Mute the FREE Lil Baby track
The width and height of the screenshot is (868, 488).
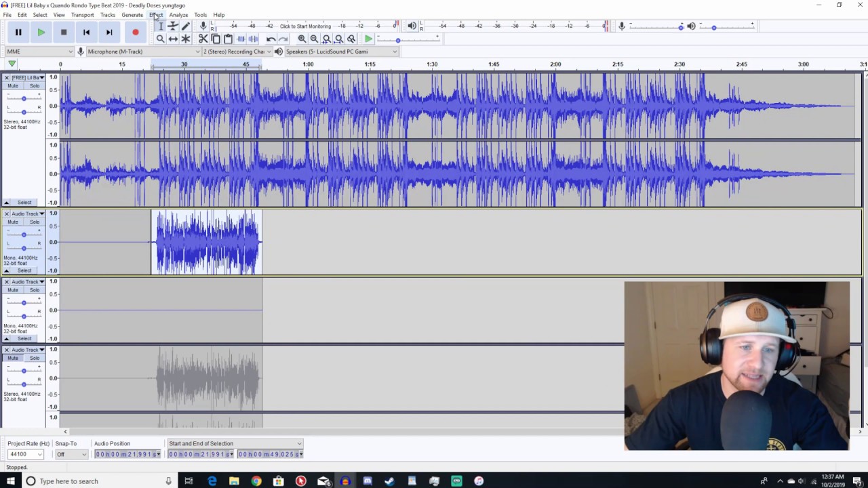point(13,86)
